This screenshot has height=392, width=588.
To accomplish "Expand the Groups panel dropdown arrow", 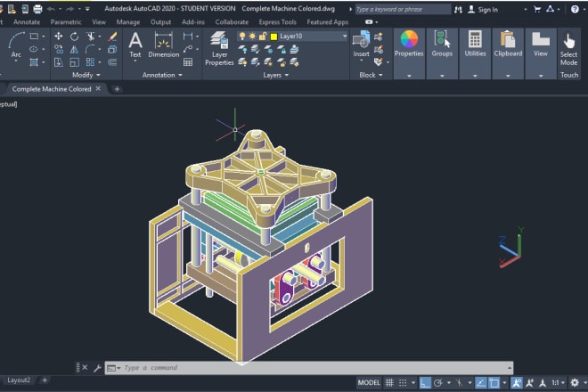I will [x=442, y=76].
